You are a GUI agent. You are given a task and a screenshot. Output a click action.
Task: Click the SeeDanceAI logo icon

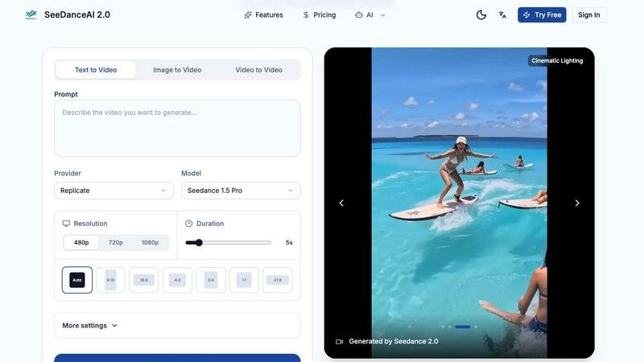[31, 14]
